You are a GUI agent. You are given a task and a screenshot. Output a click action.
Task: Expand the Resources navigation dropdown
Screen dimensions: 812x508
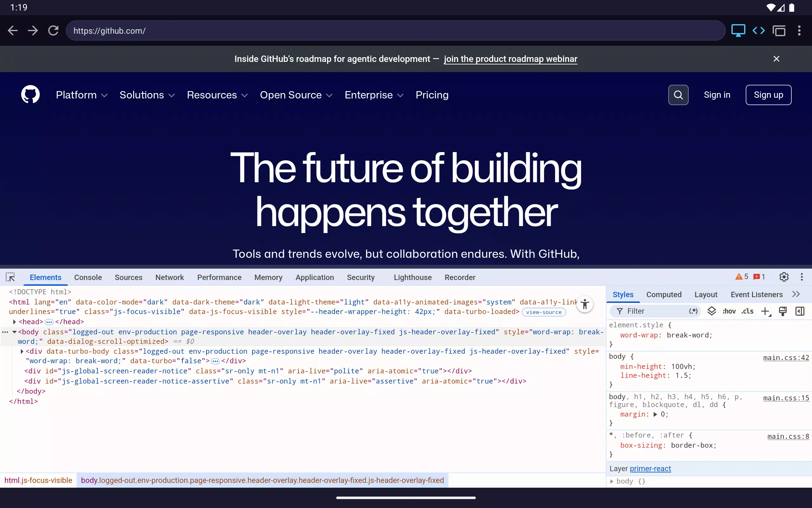pyautogui.click(x=217, y=95)
